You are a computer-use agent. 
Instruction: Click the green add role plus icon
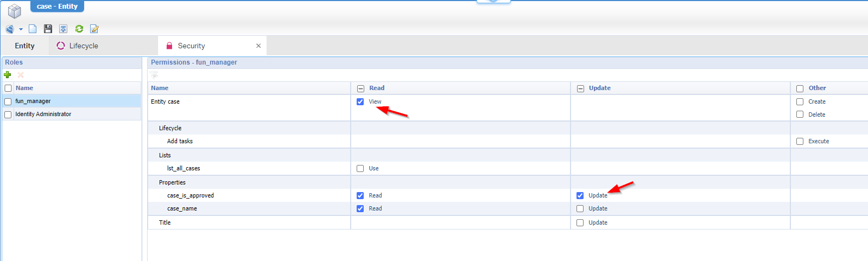(x=8, y=75)
